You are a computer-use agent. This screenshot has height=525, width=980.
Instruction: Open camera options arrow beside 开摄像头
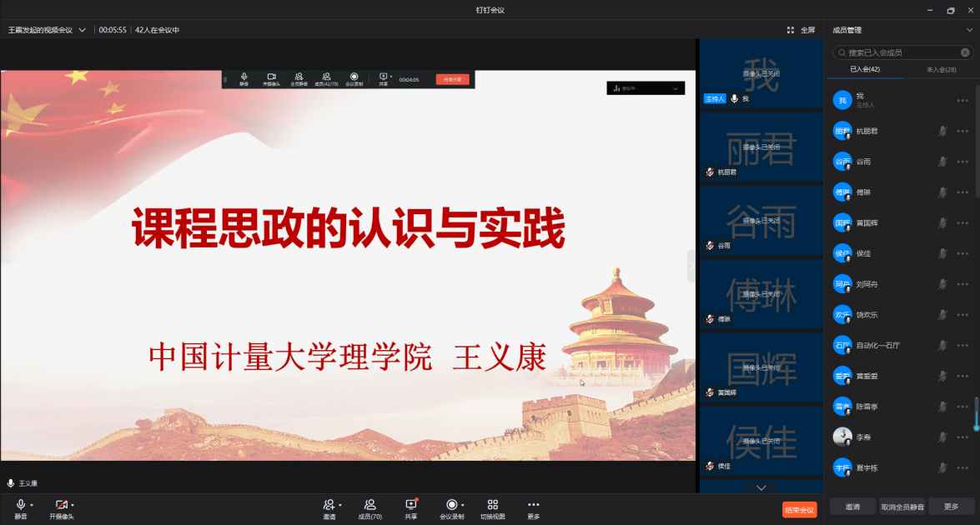[x=73, y=505]
